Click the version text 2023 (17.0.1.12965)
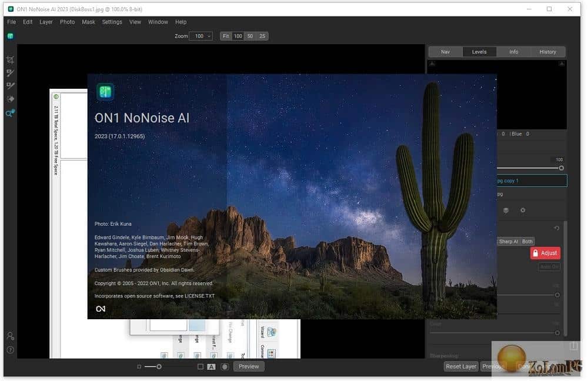The width and height of the screenshot is (588, 381). [x=119, y=136]
